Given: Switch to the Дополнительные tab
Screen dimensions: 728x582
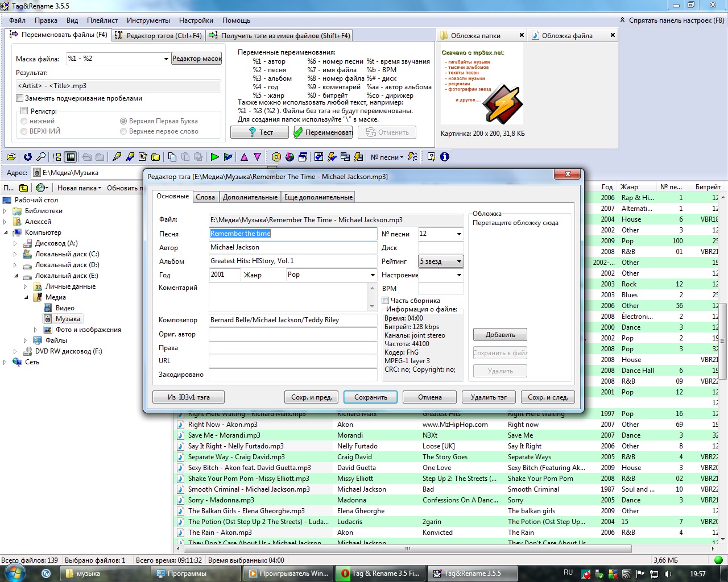Looking at the screenshot, I should coord(250,197).
